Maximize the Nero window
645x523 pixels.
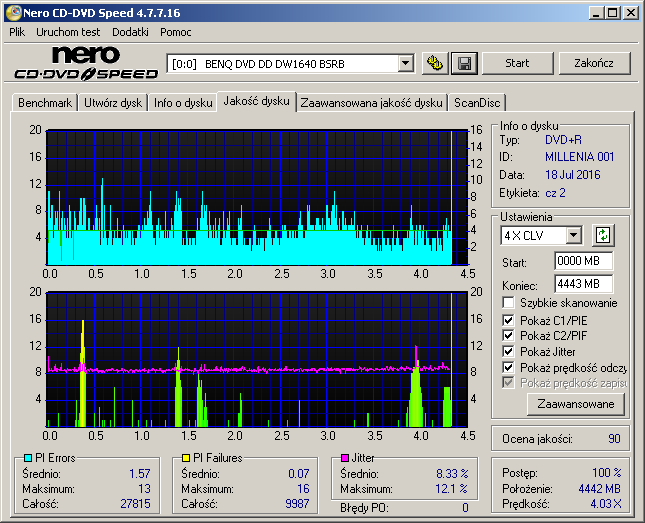pos(612,13)
